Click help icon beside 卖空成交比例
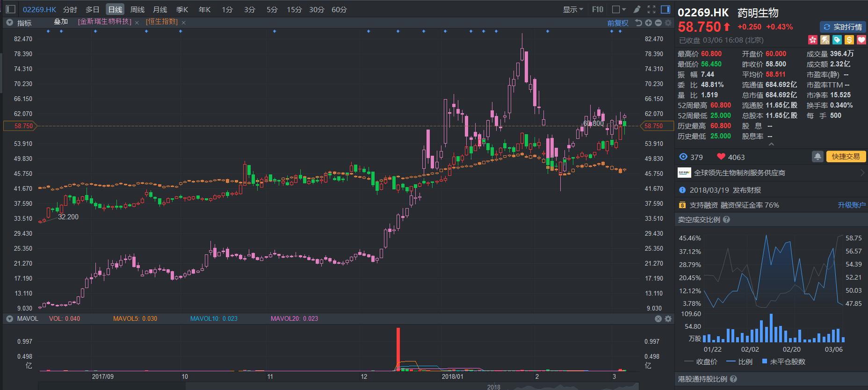The height and width of the screenshot is (390, 868). (726, 220)
